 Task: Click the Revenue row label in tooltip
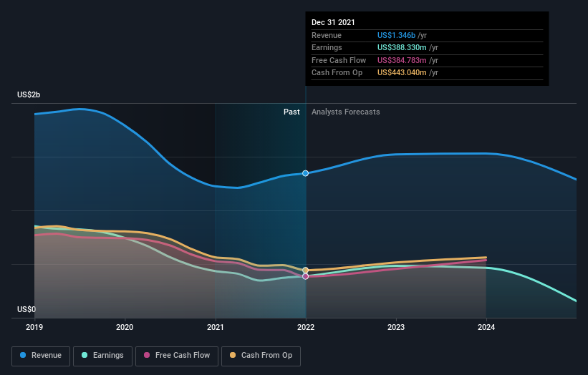pyautogui.click(x=327, y=35)
